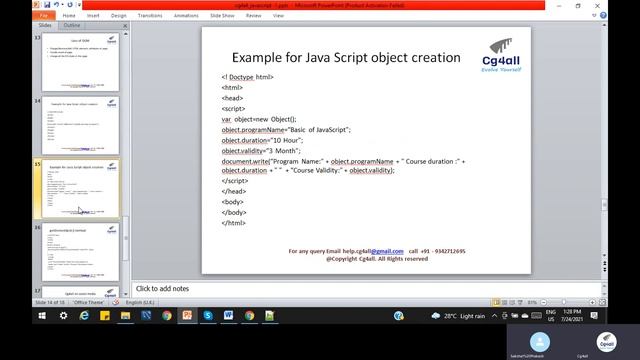
Task: Open the View ribbon tab
Action: (x=278, y=16)
